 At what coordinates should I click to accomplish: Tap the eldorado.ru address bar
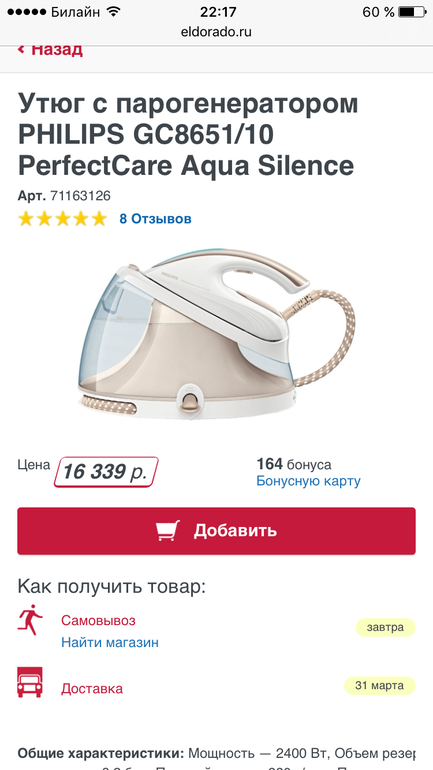[216, 32]
